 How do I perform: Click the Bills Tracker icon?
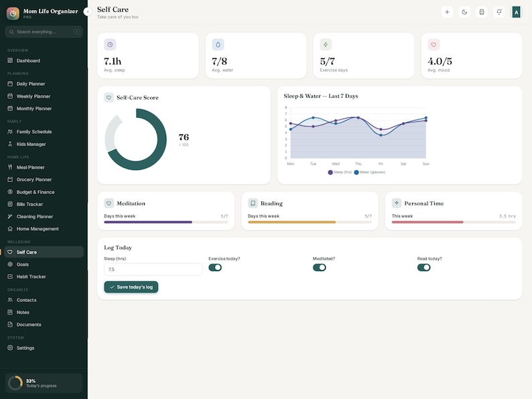[x=10, y=204]
